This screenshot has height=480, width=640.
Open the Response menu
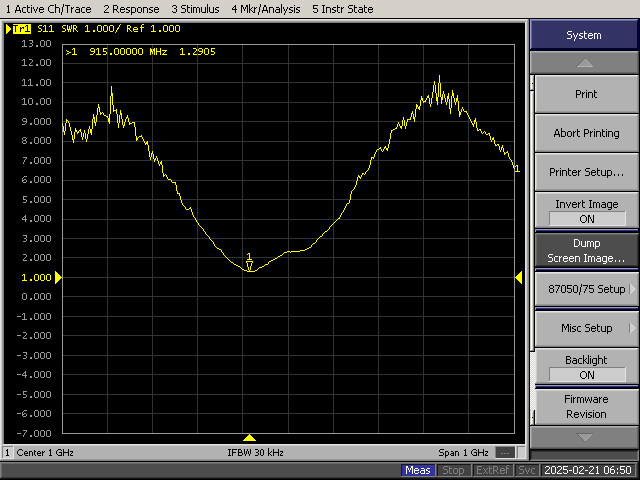pos(131,9)
